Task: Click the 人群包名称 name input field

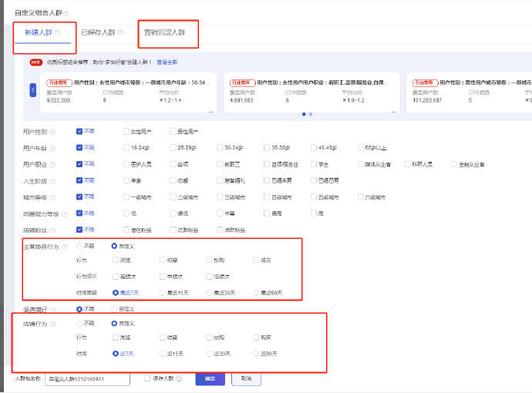Action: (88, 379)
